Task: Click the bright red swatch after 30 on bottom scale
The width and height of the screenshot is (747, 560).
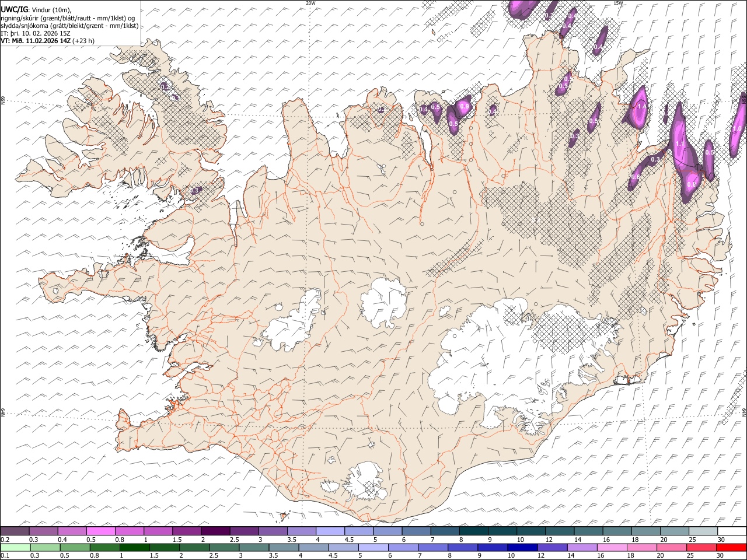Action: (731, 547)
